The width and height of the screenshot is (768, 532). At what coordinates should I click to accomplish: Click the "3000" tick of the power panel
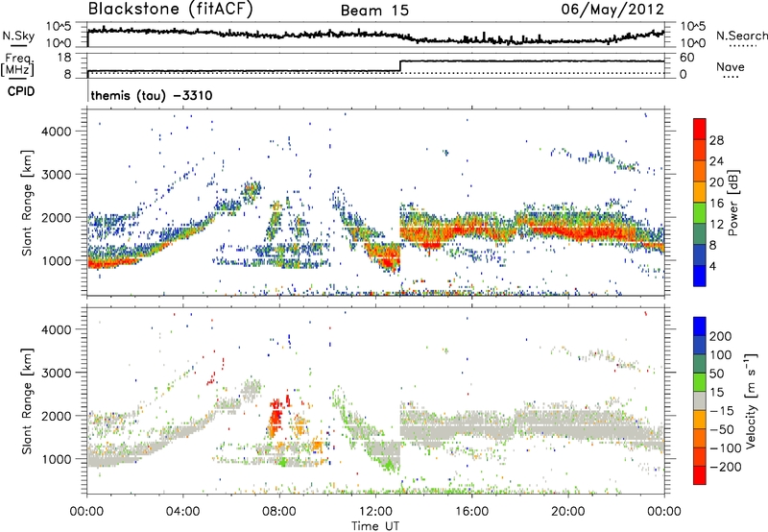tap(57, 175)
